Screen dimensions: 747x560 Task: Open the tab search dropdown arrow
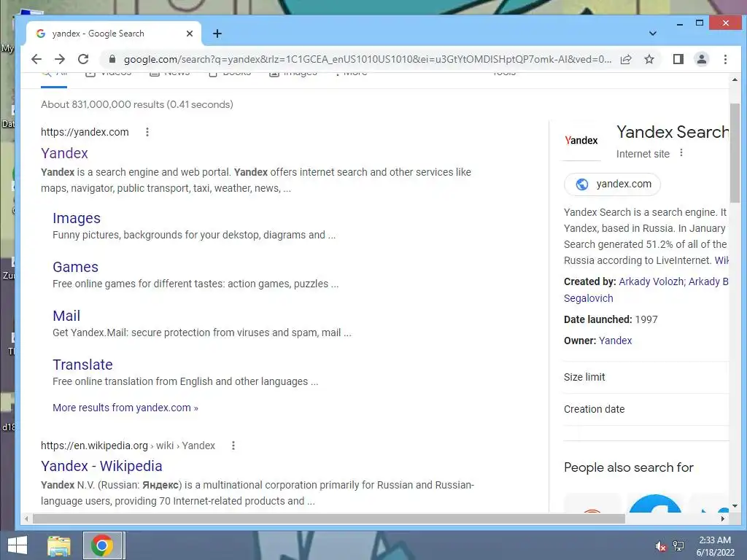coord(653,34)
